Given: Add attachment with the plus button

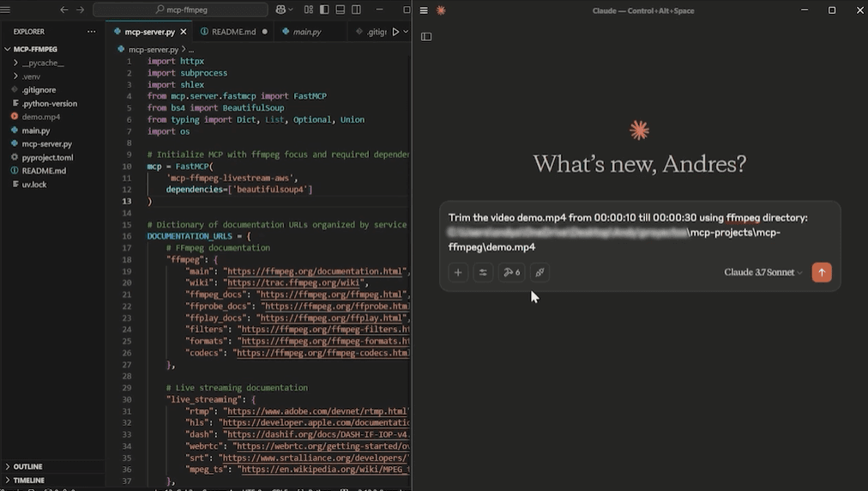Looking at the screenshot, I should coord(458,272).
